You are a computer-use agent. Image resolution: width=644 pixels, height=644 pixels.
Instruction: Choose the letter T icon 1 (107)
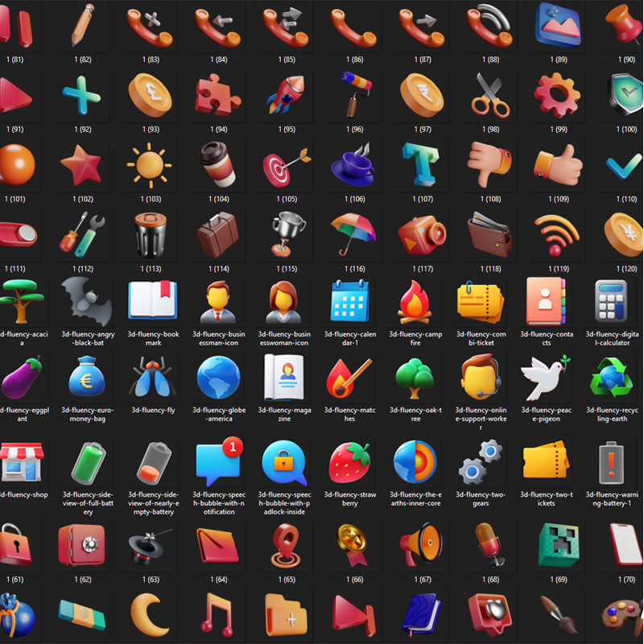click(421, 164)
